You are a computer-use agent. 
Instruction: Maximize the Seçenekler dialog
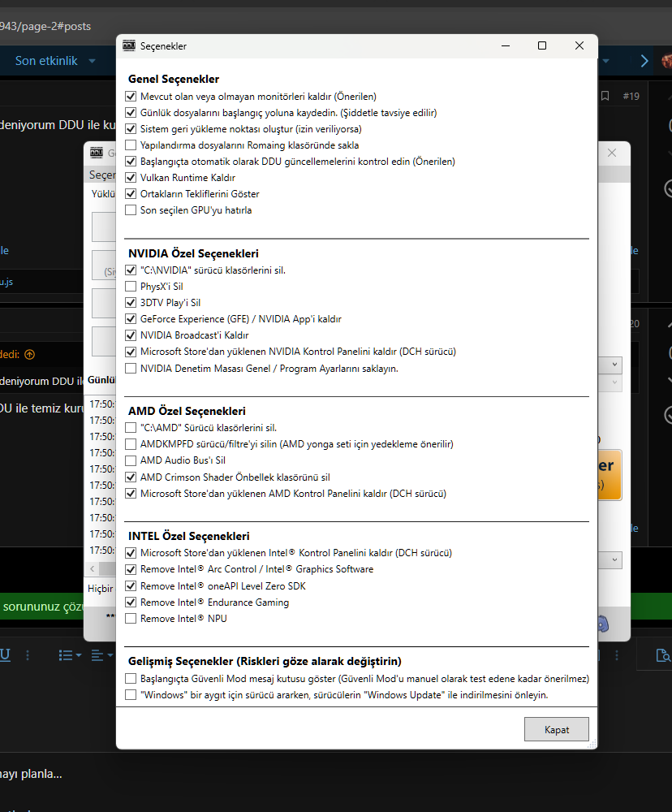pos(542,45)
